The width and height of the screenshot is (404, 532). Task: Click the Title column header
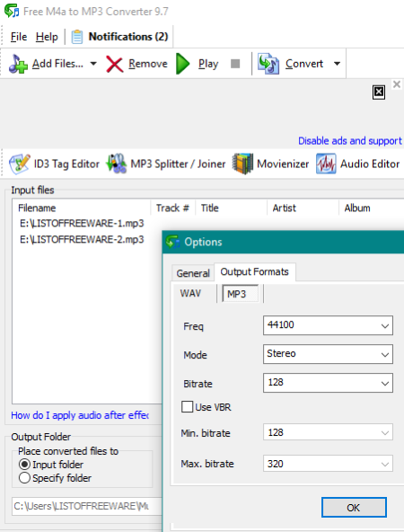(x=231, y=208)
